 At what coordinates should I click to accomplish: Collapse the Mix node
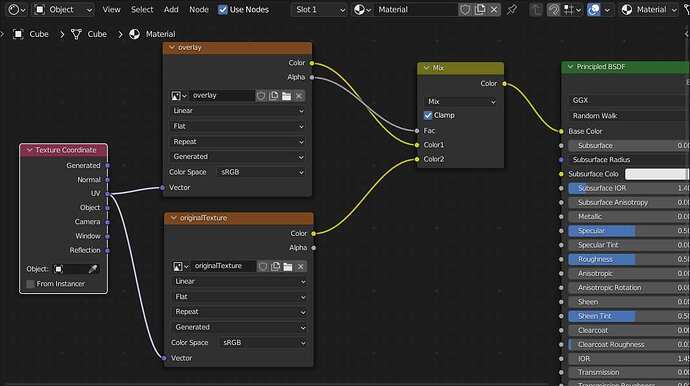[x=426, y=68]
